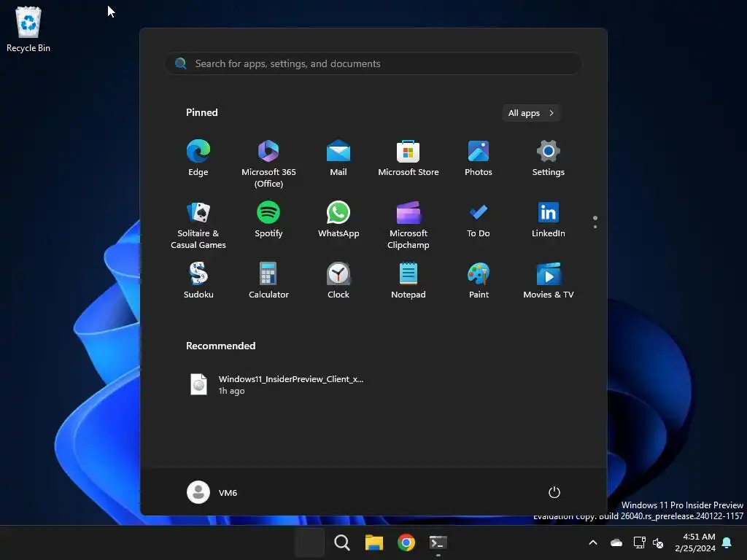Select the Recycle Bin desktop icon
This screenshot has height=560, width=747.
(x=28, y=29)
